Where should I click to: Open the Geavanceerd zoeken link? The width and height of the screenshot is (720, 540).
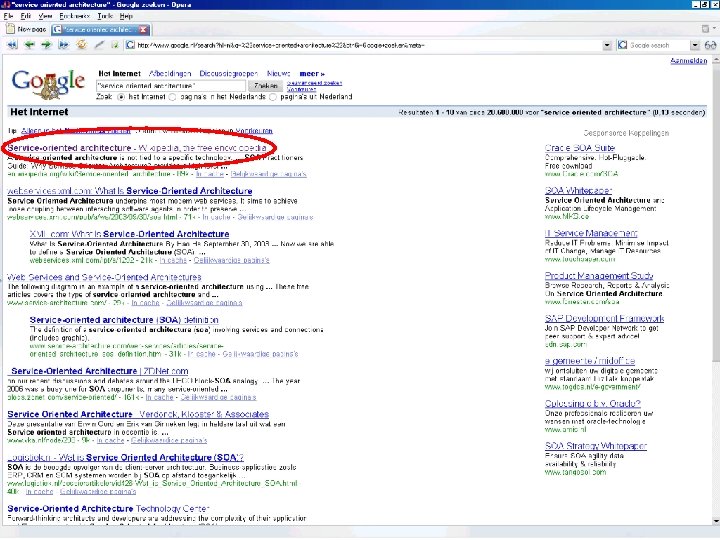click(315, 83)
